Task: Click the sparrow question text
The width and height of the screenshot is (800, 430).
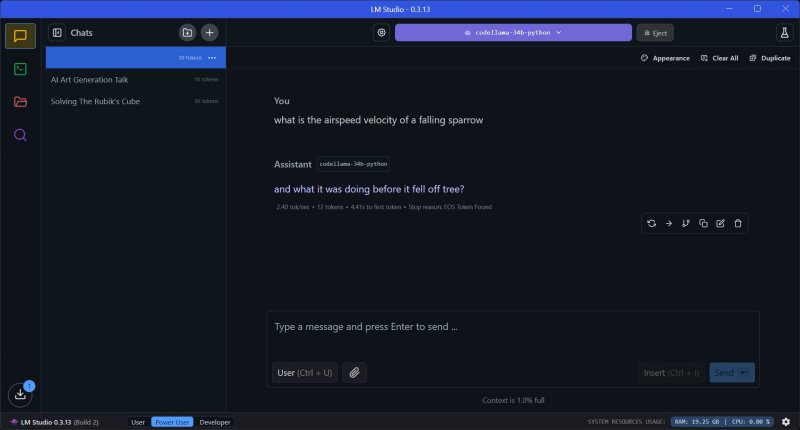Action: [x=378, y=120]
